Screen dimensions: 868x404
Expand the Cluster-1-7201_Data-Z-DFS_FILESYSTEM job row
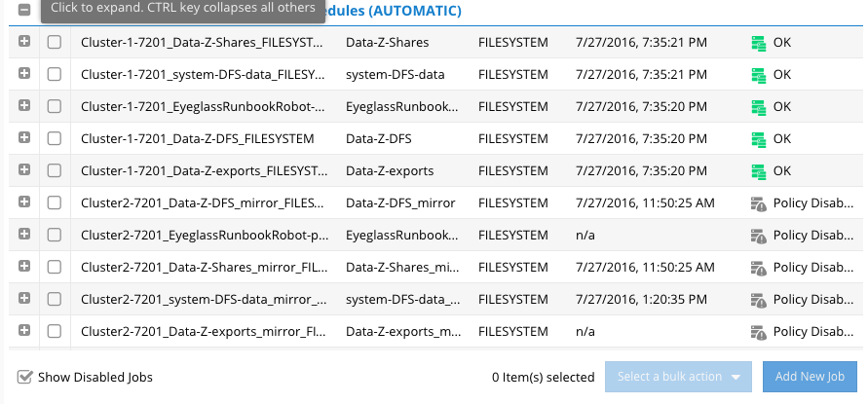click(x=24, y=137)
